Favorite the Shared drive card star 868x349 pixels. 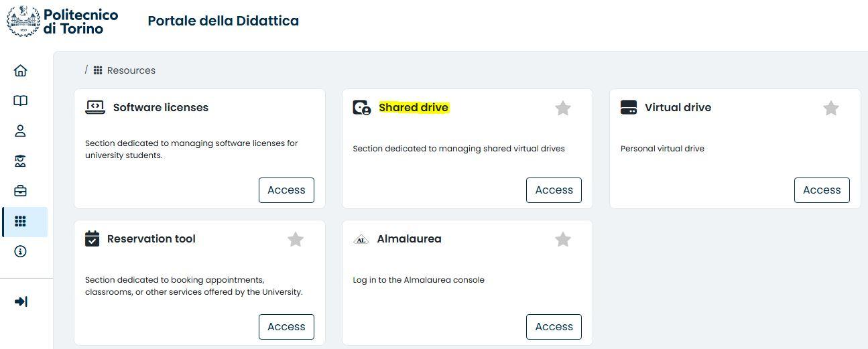click(x=563, y=108)
